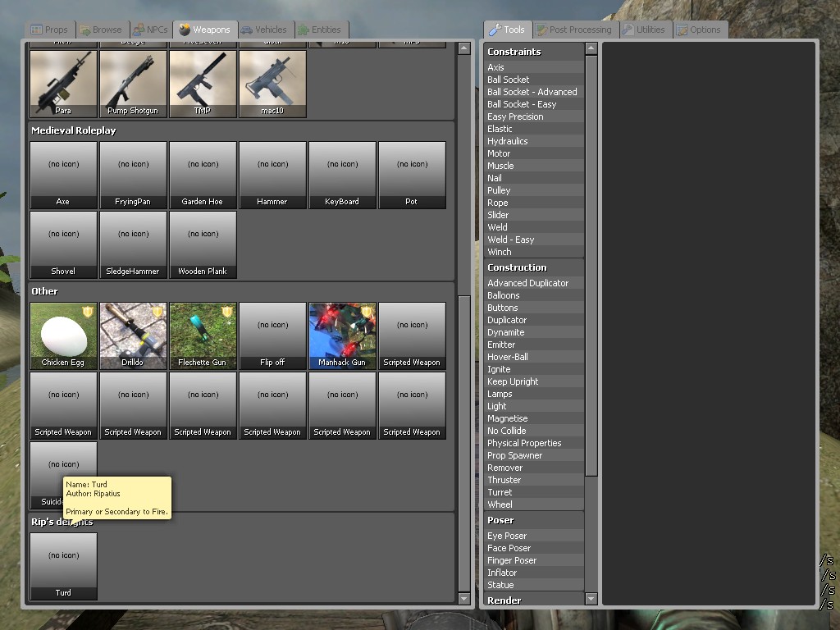Switch to the Browse tab

coord(101,30)
